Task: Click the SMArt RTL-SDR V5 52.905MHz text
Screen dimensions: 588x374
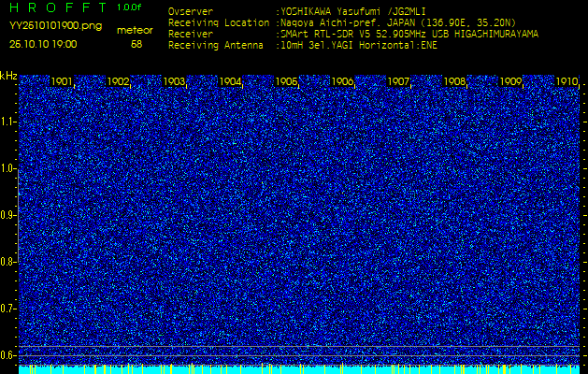Action: click(409, 35)
